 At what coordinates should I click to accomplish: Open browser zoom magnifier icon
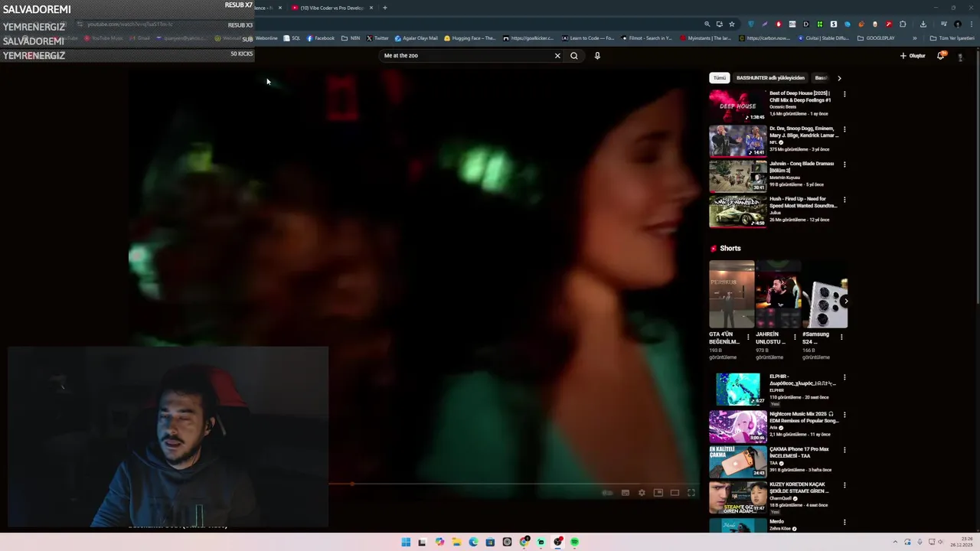coord(707,24)
